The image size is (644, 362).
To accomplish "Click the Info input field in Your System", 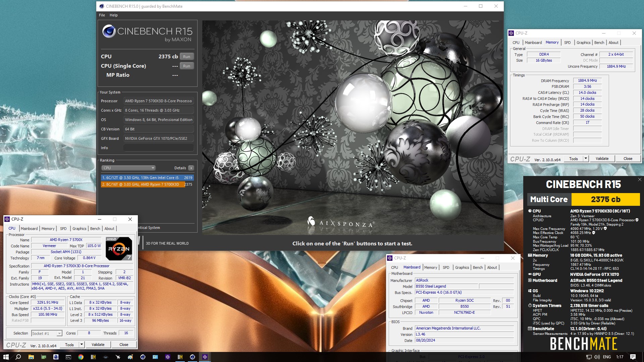I will [x=159, y=148].
